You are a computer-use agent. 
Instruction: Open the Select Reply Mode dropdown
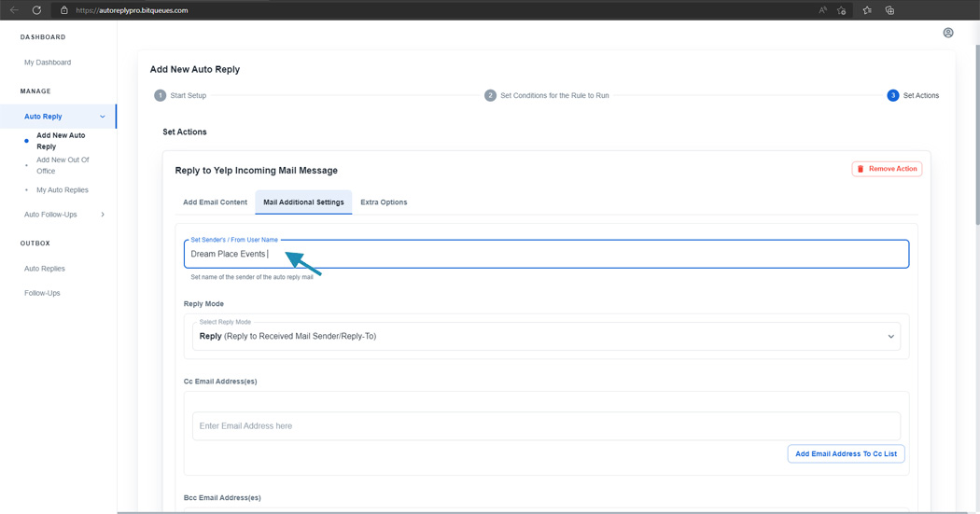coord(546,336)
